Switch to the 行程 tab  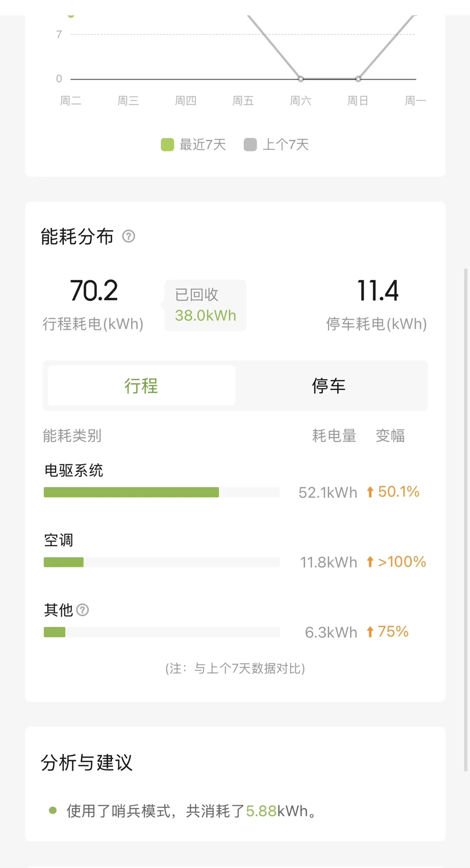[x=142, y=386]
